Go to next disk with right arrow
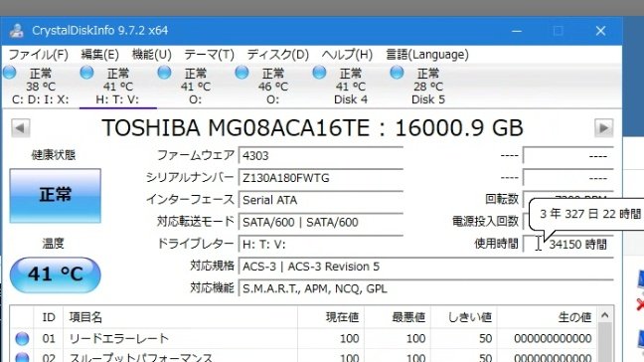Viewport: 644px width, 362px height. pyautogui.click(x=604, y=127)
